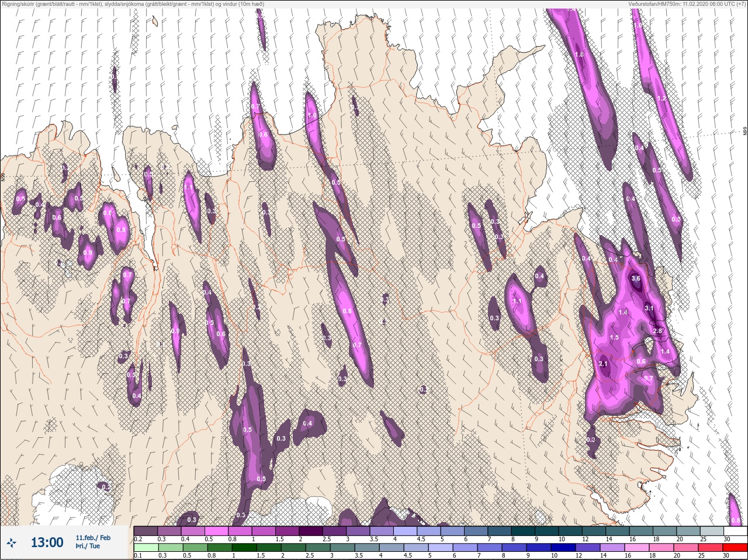The image size is (748, 560).
Task: Click the map title starting 'Rigning/skúrir'
Action: coord(133,4)
